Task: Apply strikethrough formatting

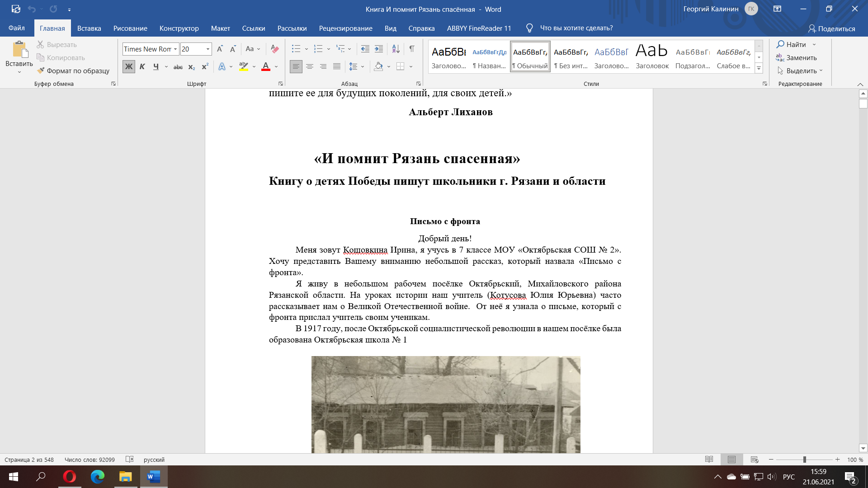Action: click(178, 67)
